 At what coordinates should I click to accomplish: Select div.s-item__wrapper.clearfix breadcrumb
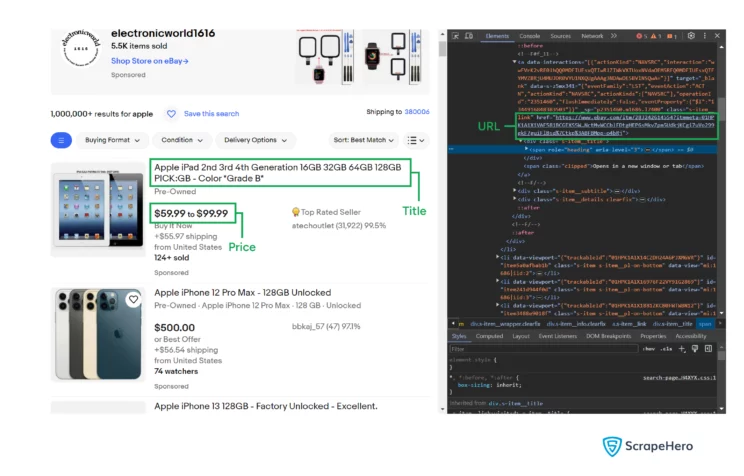(x=505, y=324)
